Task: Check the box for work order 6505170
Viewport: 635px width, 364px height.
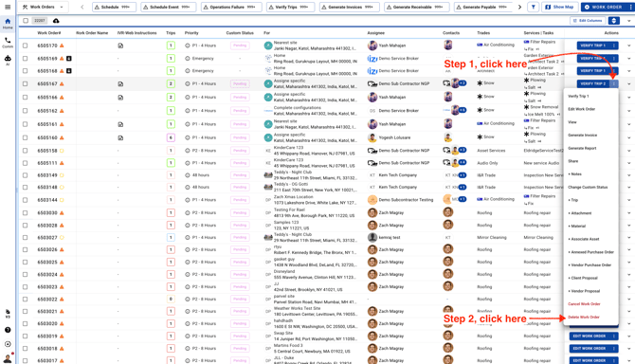Action: [25, 45]
